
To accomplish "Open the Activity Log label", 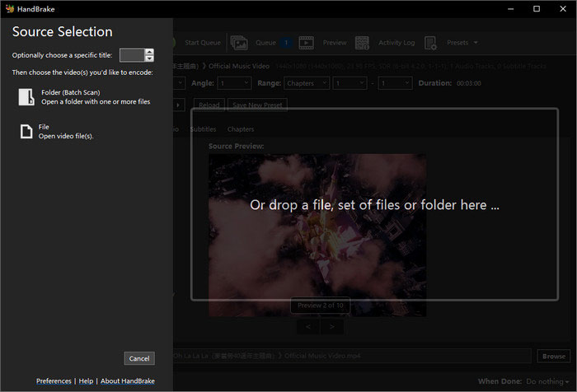I will (396, 43).
